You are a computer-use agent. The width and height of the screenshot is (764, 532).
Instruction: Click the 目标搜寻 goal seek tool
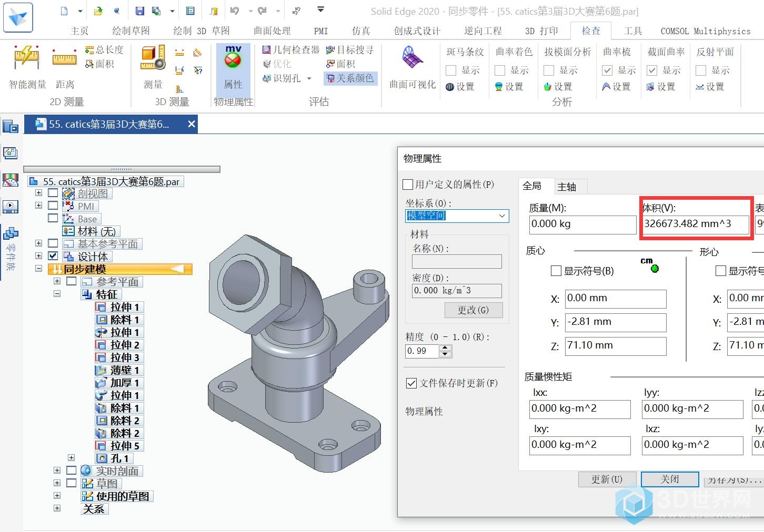(x=350, y=50)
